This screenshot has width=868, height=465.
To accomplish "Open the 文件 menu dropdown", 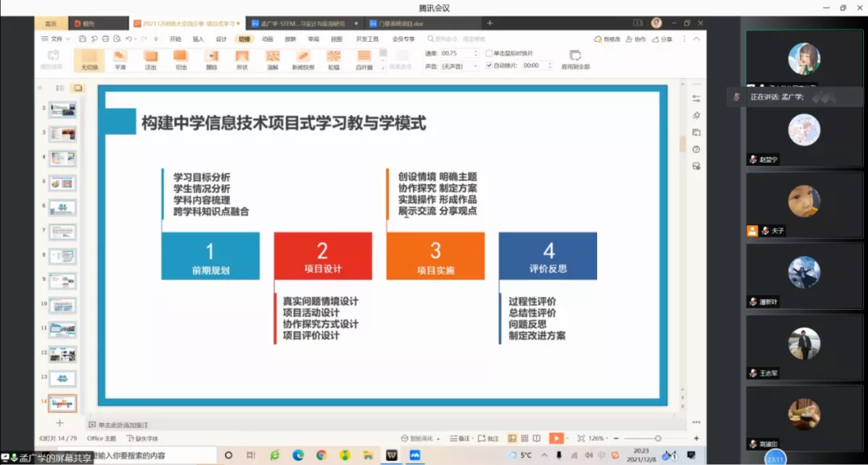I will [x=56, y=39].
